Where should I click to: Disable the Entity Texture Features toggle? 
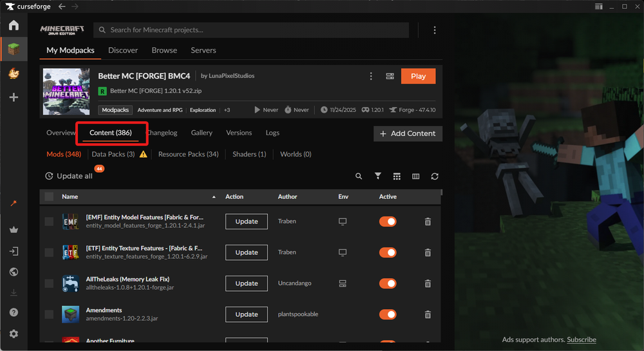[388, 252]
